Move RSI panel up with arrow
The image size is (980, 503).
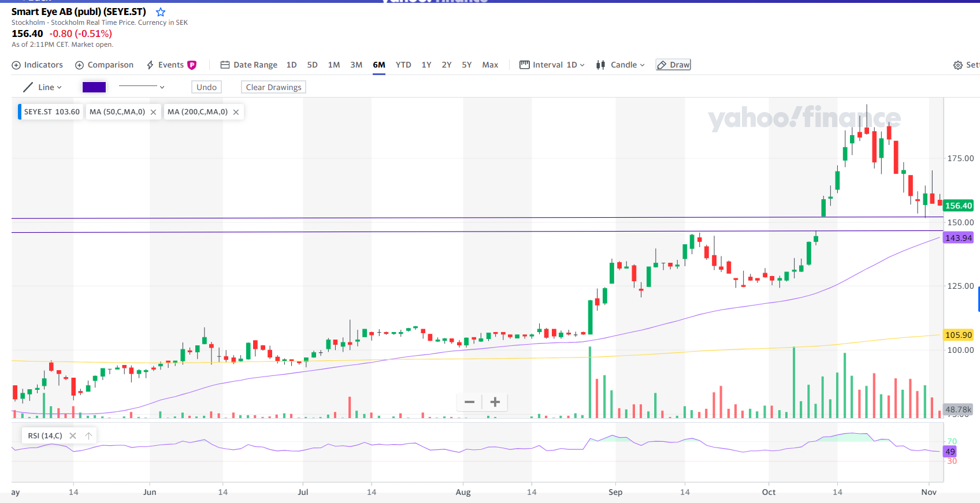point(88,435)
